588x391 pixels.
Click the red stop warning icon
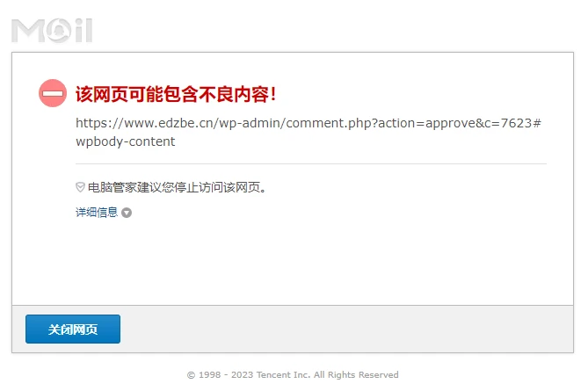coord(53,93)
